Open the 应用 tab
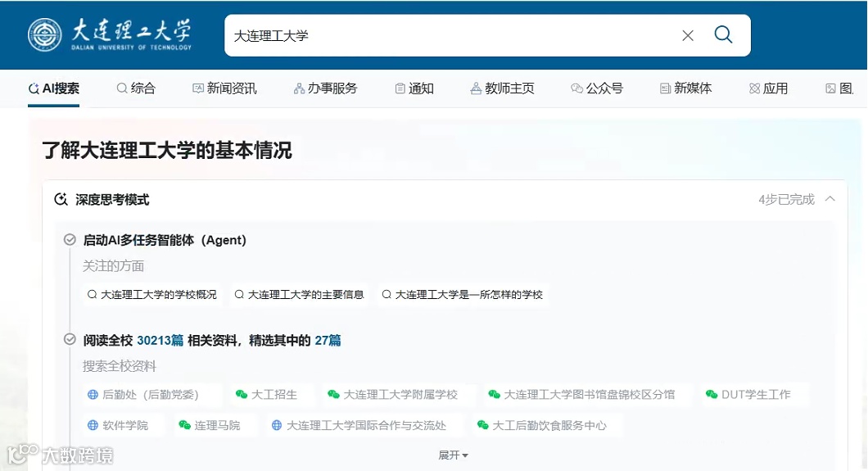The width and height of the screenshot is (868, 471). point(768,88)
